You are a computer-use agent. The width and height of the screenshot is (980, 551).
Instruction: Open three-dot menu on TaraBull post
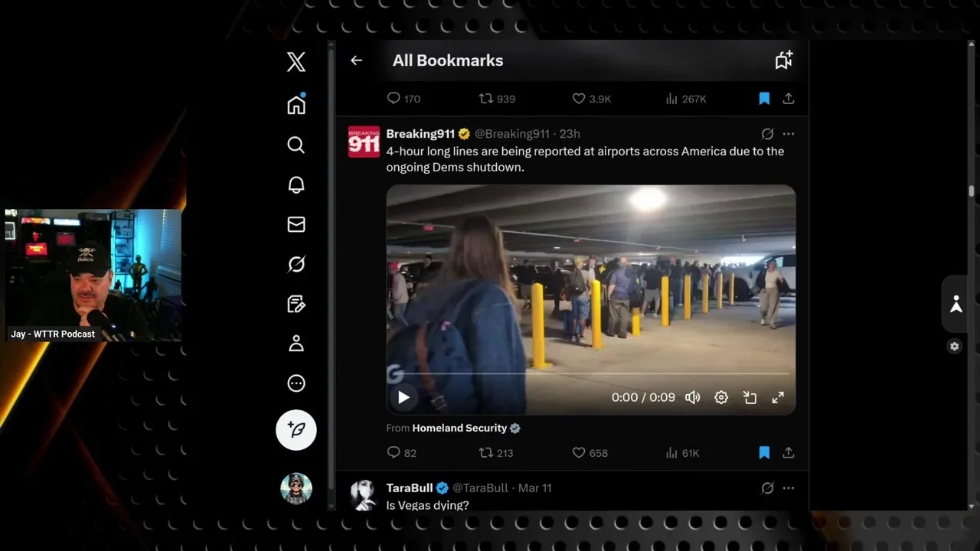click(789, 488)
